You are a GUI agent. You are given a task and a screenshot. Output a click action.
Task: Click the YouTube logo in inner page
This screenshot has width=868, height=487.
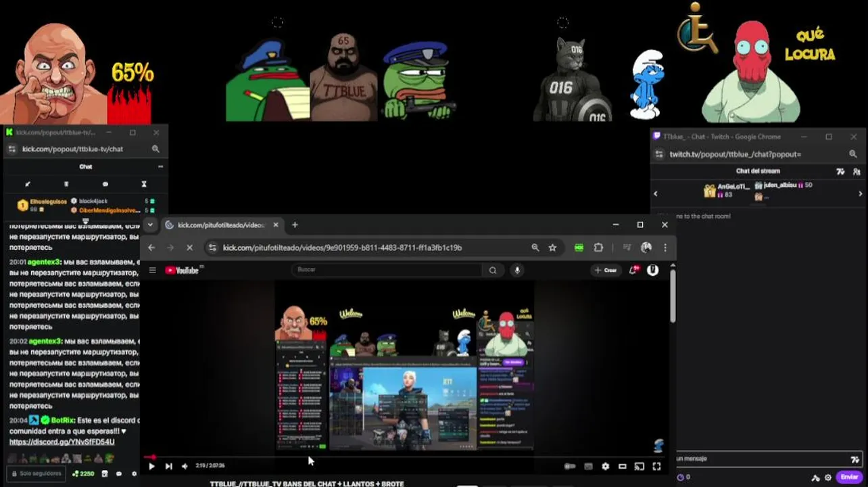(x=182, y=271)
